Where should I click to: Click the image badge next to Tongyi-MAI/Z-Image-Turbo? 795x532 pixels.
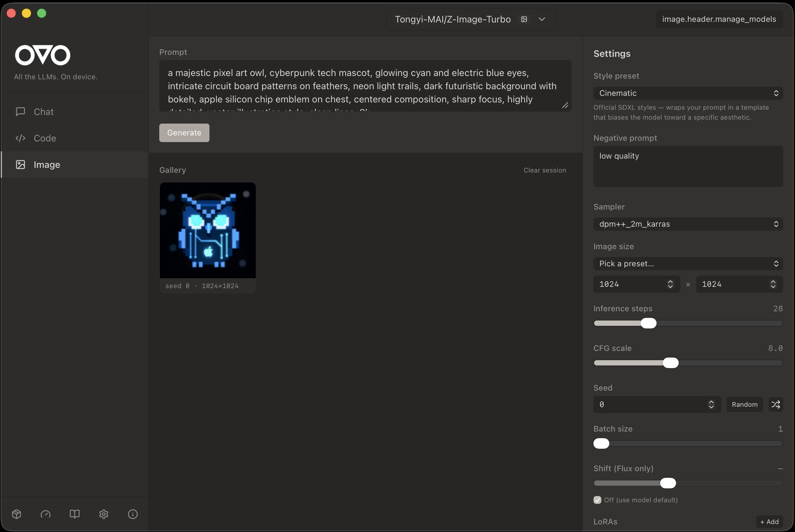tap(524, 19)
